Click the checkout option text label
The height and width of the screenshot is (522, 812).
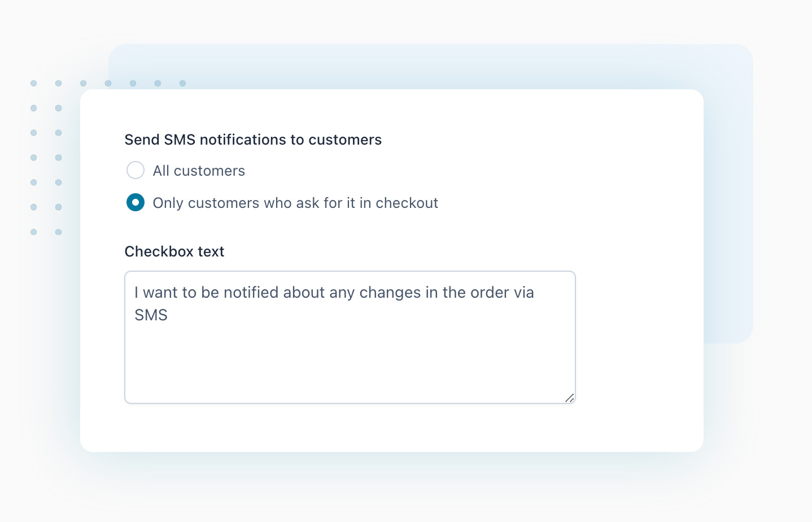pyautogui.click(x=295, y=203)
